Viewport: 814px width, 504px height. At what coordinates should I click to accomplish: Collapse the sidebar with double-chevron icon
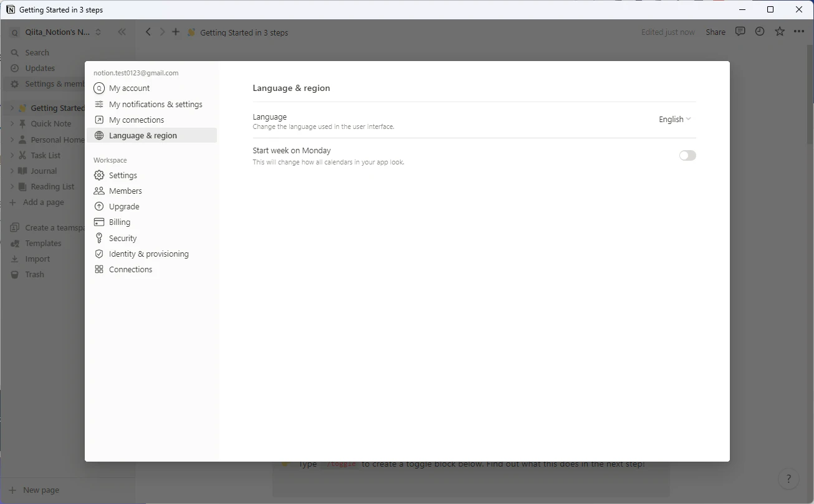click(122, 32)
